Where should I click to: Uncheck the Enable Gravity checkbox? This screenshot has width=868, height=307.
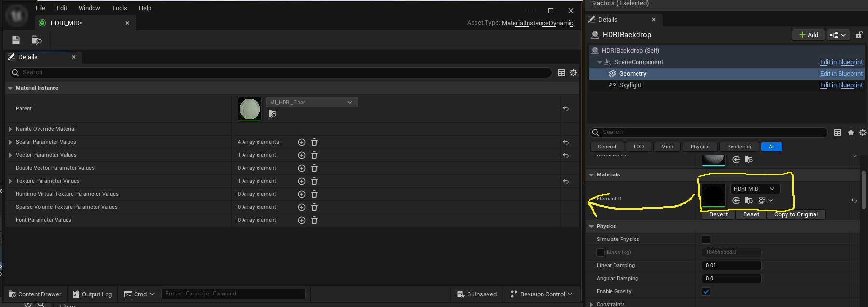(706, 292)
